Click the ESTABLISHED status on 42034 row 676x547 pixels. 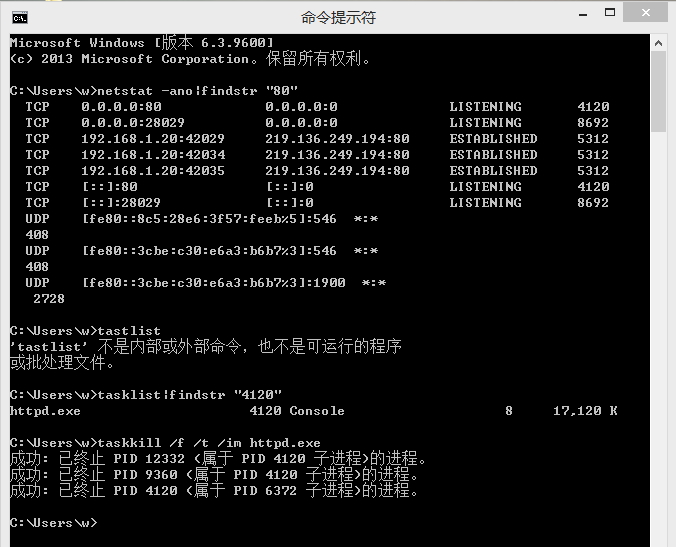pos(493,155)
